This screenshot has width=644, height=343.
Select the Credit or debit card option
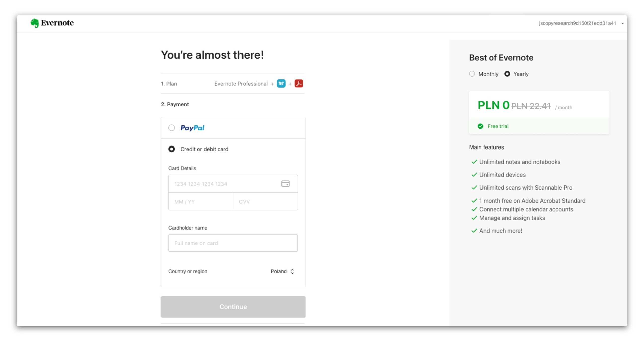click(x=172, y=149)
